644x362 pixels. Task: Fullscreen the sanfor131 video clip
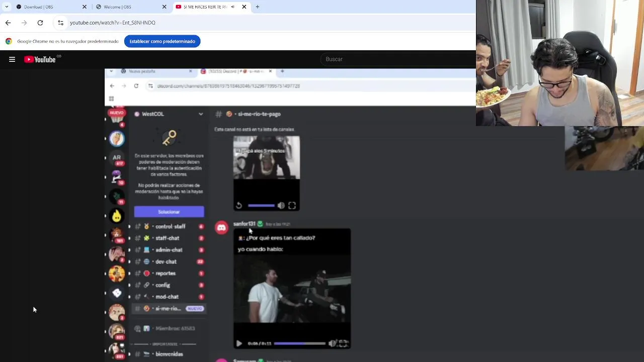coord(343,343)
